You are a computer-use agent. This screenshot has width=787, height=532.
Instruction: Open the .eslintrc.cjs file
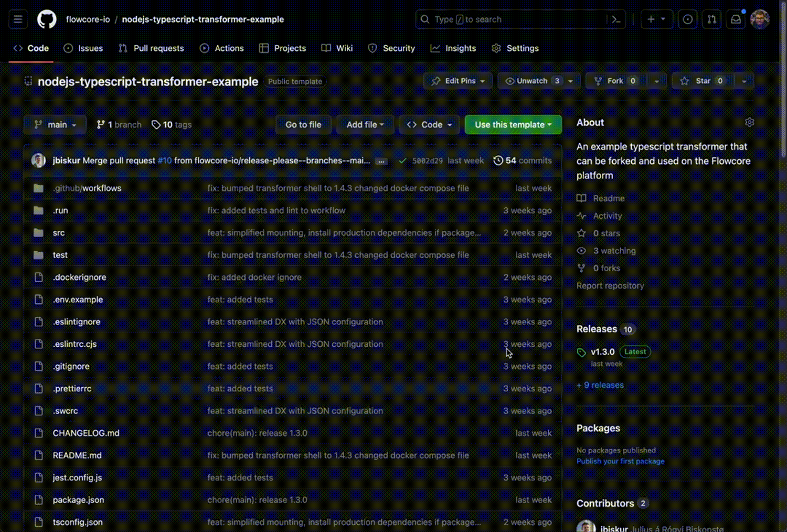tap(75, 344)
